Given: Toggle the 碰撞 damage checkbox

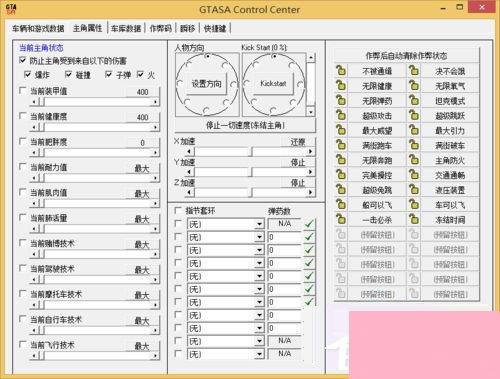Looking at the screenshot, I should pos(69,75).
